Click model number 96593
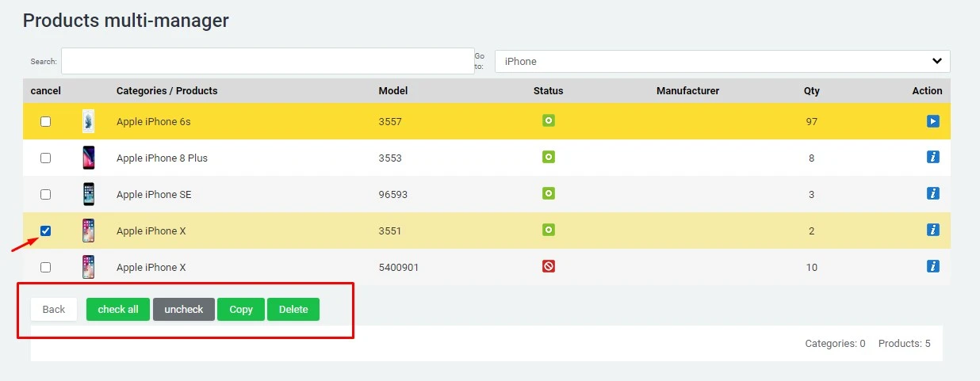The width and height of the screenshot is (980, 381). click(393, 194)
